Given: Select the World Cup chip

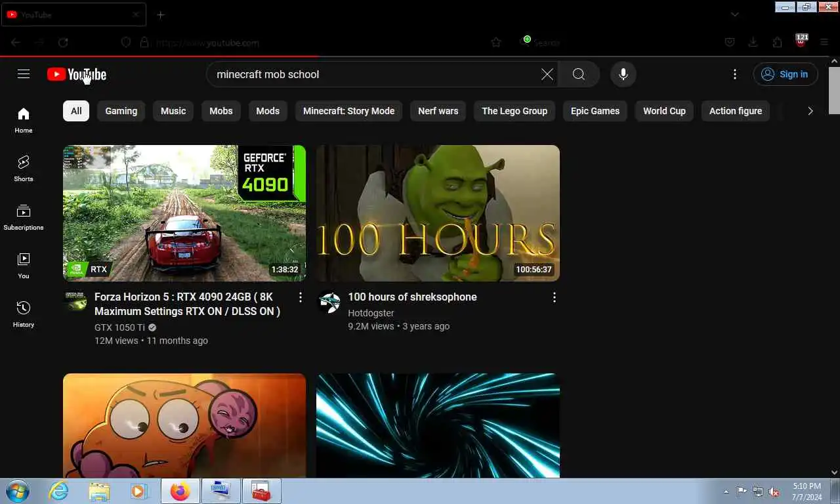Looking at the screenshot, I should tap(664, 111).
